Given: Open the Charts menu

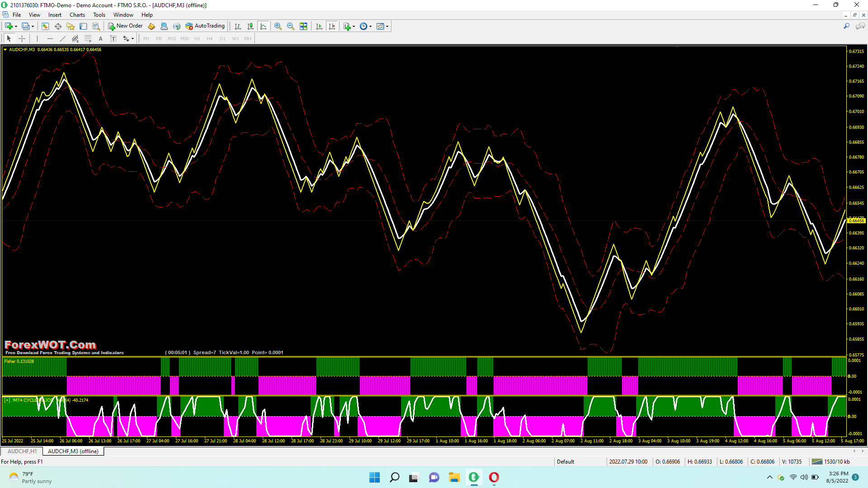Looking at the screenshot, I should (77, 15).
